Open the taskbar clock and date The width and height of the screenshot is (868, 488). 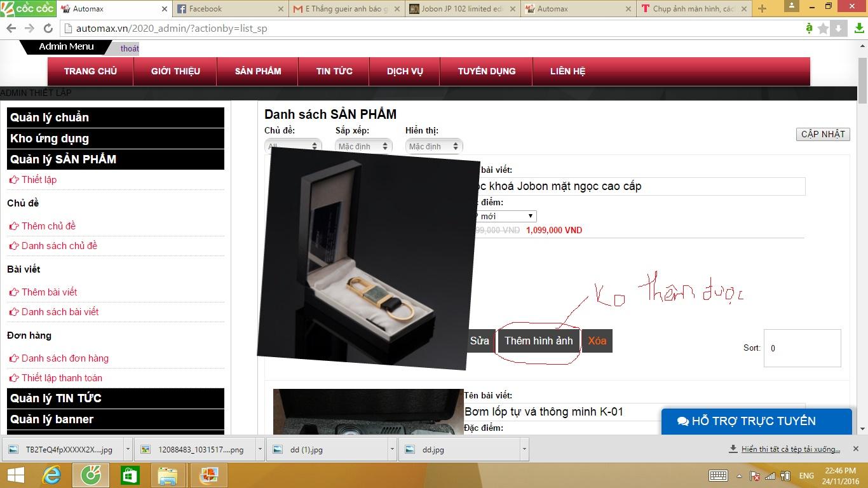(842, 475)
